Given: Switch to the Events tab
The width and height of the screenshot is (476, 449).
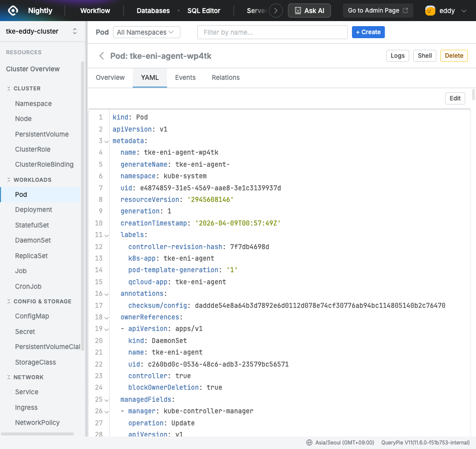Looking at the screenshot, I should tap(185, 78).
